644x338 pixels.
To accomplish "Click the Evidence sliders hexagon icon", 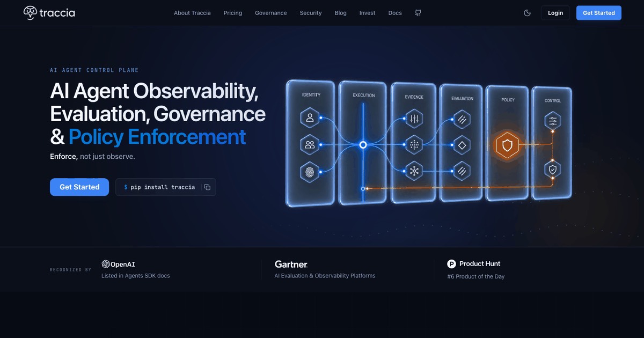I will point(414,119).
